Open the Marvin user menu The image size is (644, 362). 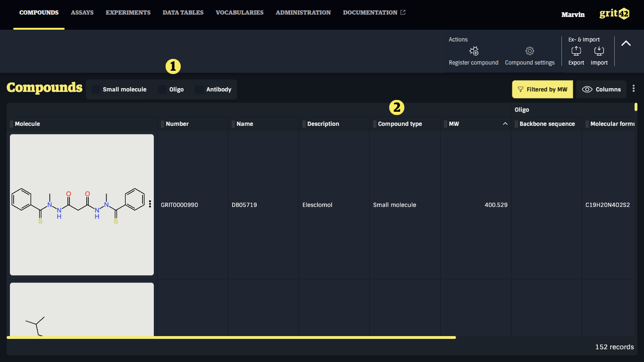coord(573,15)
